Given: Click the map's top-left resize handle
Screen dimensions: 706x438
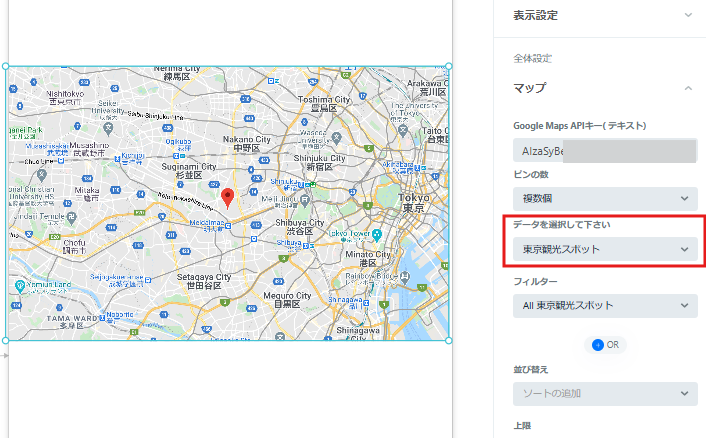Looking at the screenshot, I should 5,66.
